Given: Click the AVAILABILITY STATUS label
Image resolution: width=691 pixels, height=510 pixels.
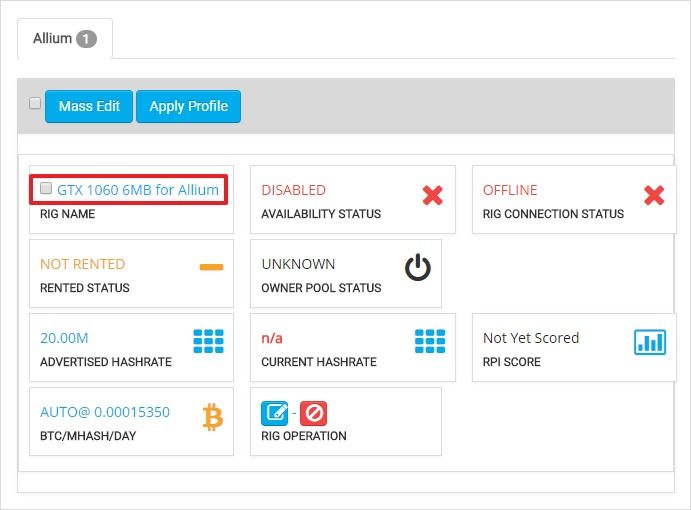Looking at the screenshot, I should pyautogui.click(x=321, y=214).
